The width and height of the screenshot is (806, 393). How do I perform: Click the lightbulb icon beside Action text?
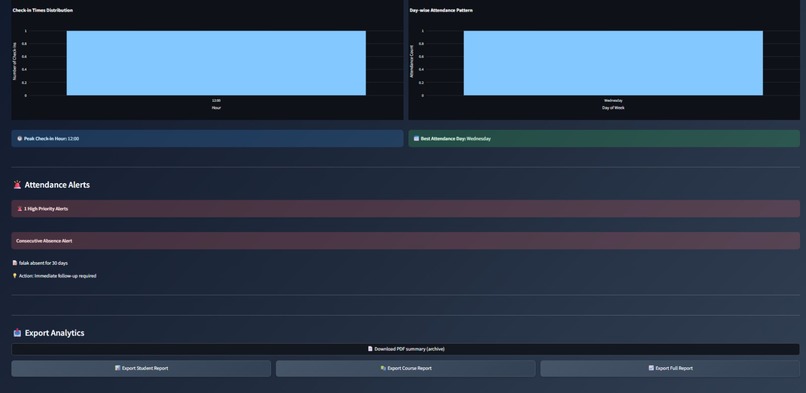pos(15,276)
